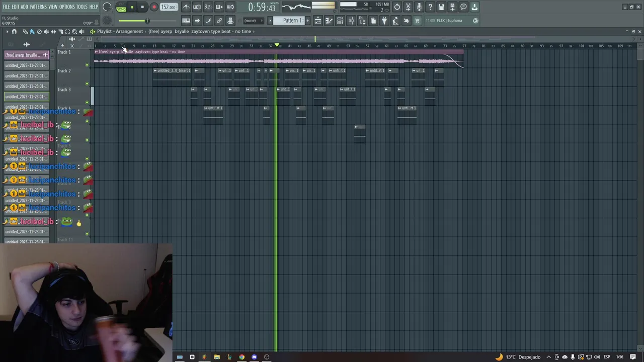
Task: Show hidden system tray icons chevron
Action: coord(549,357)
